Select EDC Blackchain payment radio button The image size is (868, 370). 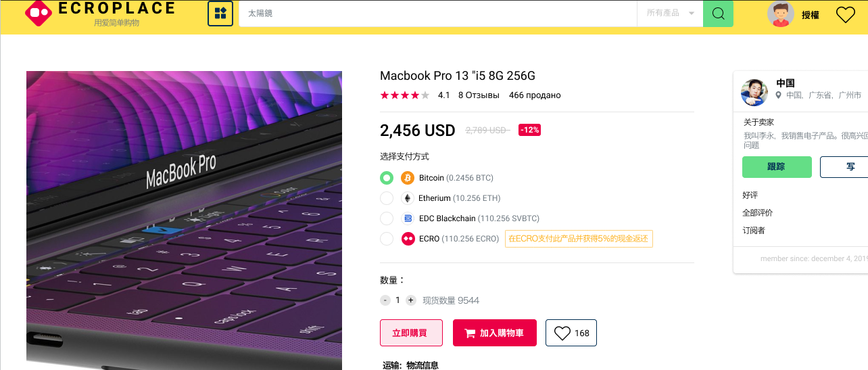coord(387,218)
